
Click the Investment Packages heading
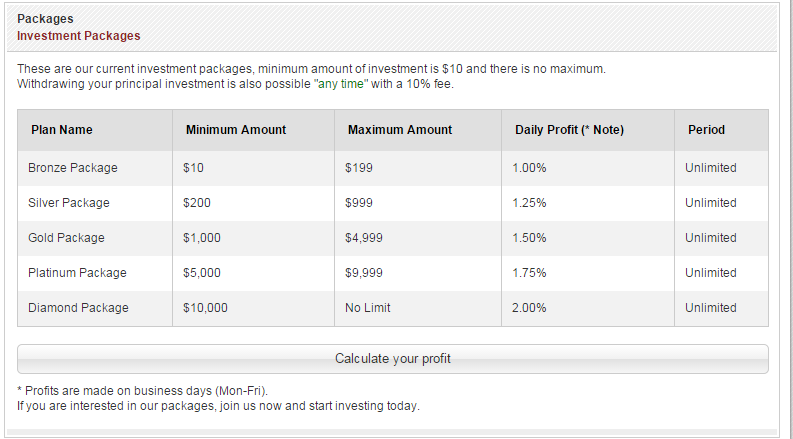tap(79, 36)
